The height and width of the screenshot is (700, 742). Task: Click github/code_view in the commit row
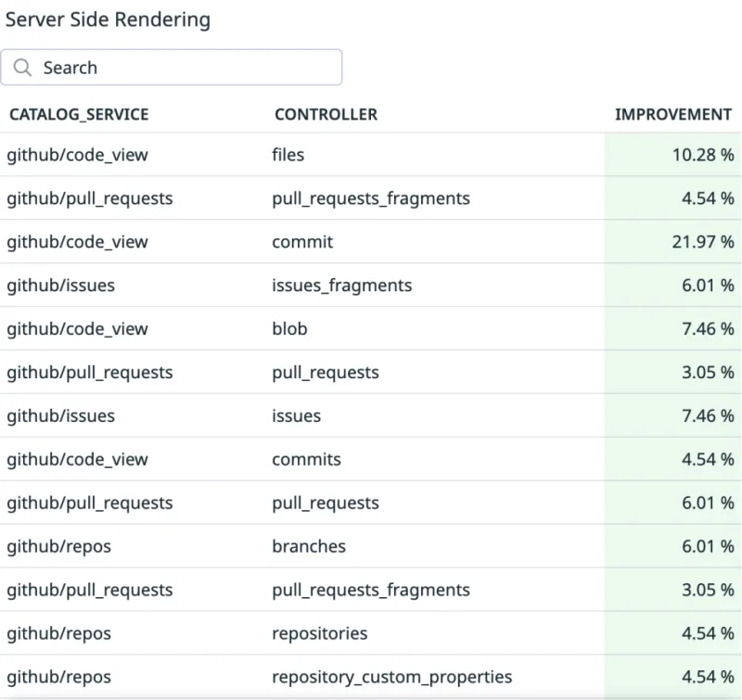[x=77, y=242]
